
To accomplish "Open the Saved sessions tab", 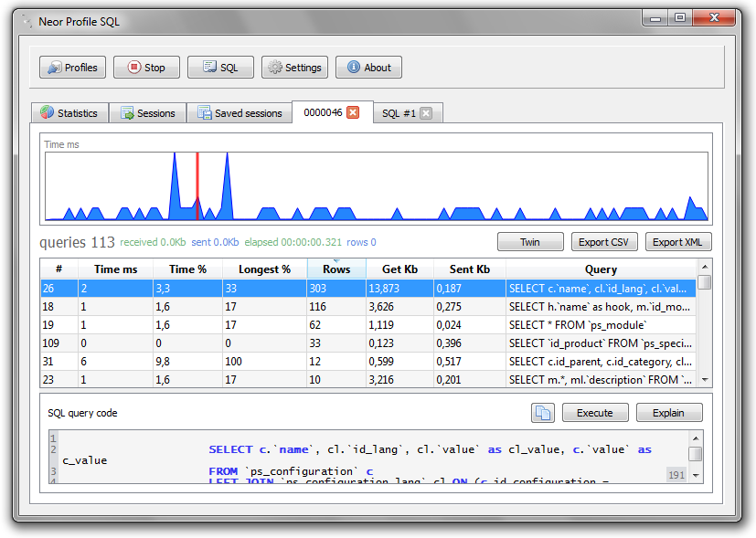I will [x=240, y=113].
